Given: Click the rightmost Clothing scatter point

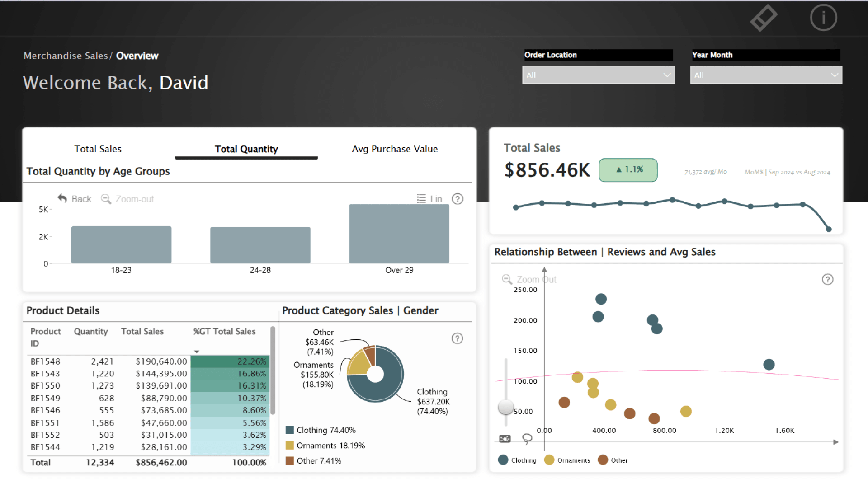Looking at the screenshot, I should (x=769, y=364).
